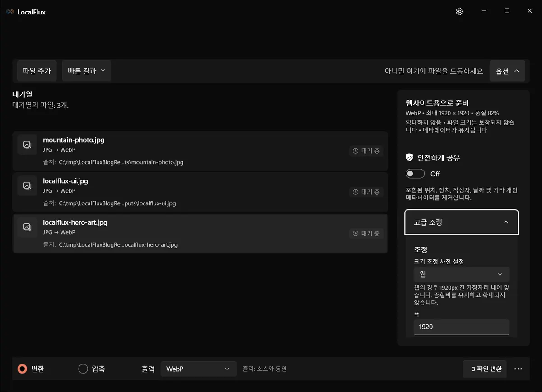Open the 크기 조정 사전 설정 dropdown

point(462,274)
